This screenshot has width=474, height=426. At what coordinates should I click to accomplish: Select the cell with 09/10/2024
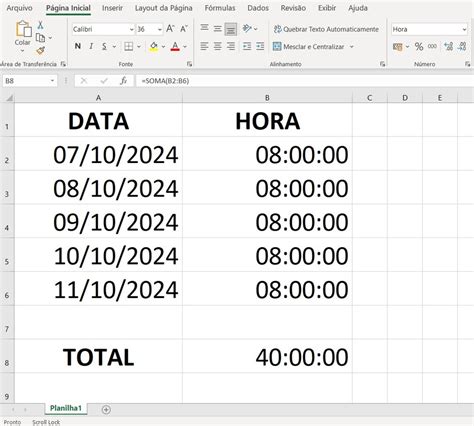coord(98,221)
